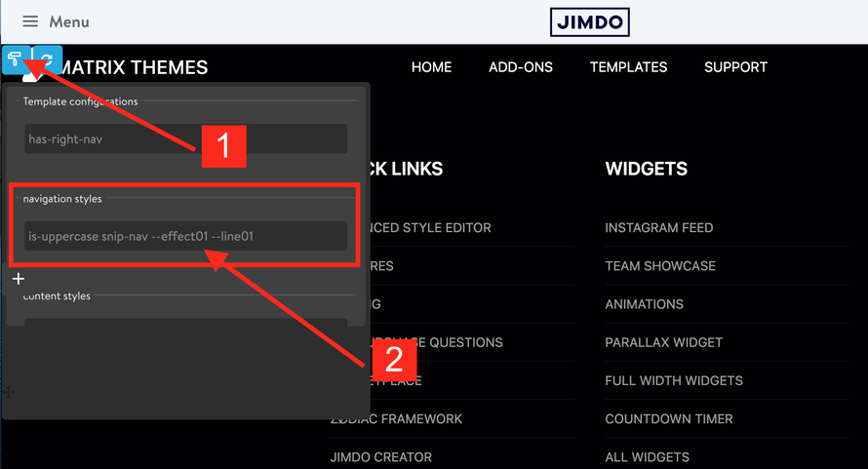Open the ALL WIDGETS link
This screenshot has width=868, height=469.
point(648,457)
